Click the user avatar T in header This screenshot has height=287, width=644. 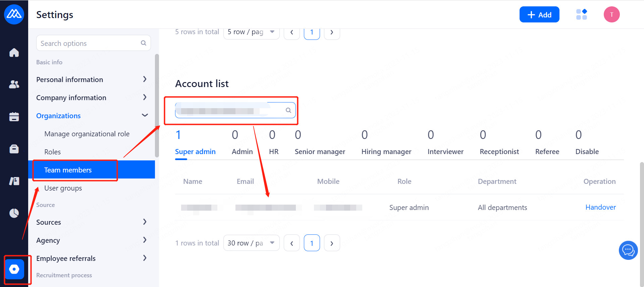click(x=611, y=14)
